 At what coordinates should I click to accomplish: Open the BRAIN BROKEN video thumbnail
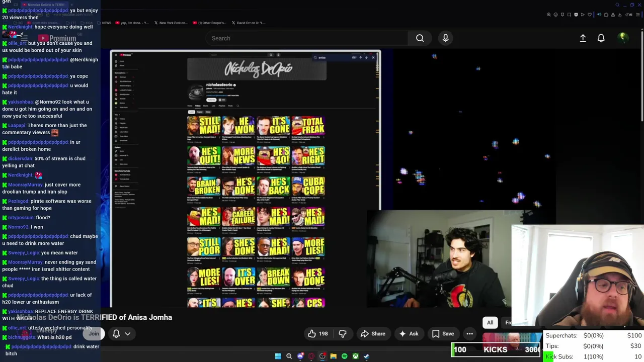click(x=204, y=186)
